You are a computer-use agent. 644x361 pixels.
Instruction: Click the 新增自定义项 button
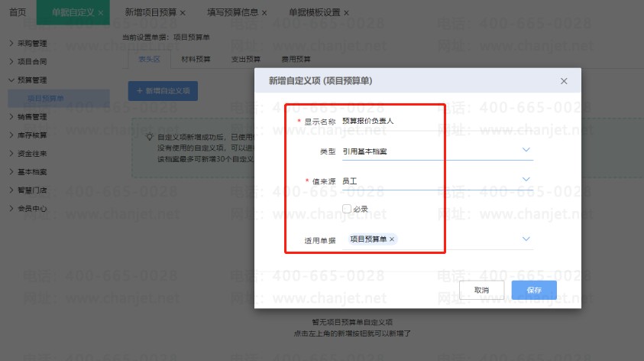point(163,91)
